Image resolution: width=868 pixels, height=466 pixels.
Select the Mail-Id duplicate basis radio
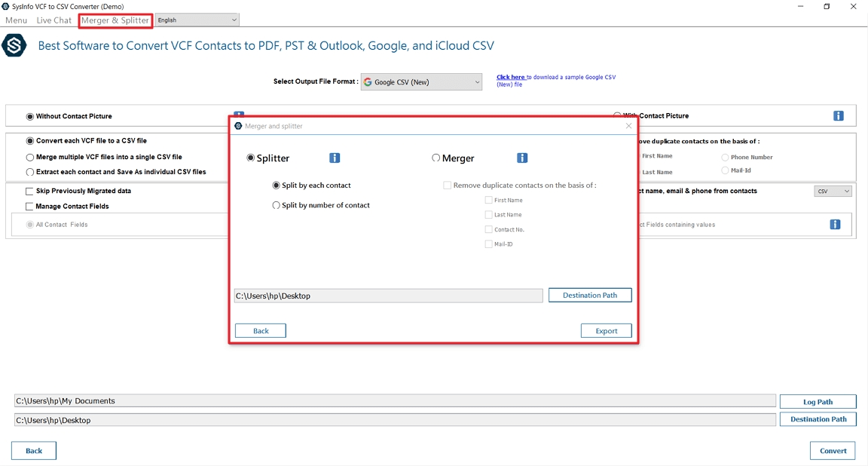tap(725, 170)
